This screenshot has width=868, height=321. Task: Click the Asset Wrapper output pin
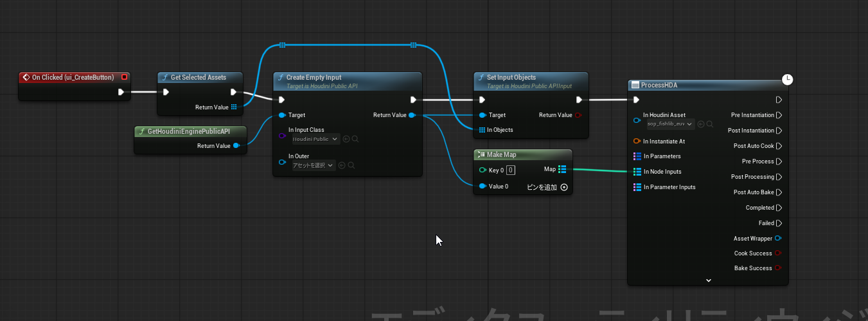pyautogui.click(x=778, y=239)
